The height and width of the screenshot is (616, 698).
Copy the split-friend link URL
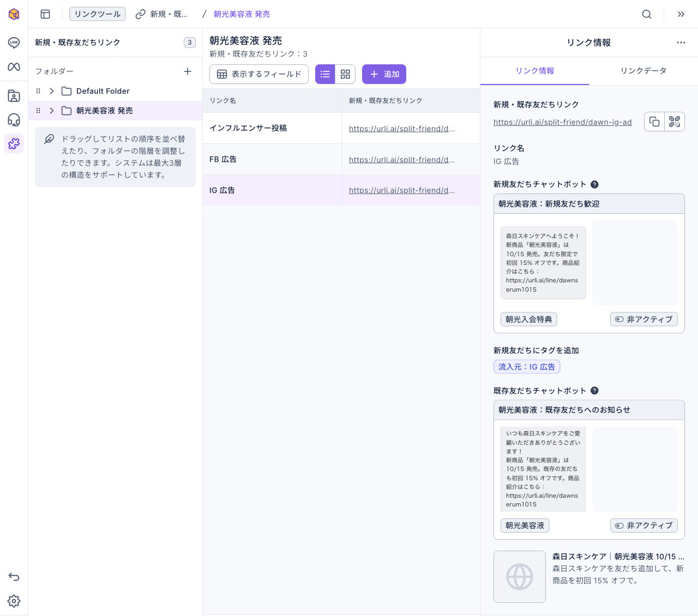pos(654,122)
